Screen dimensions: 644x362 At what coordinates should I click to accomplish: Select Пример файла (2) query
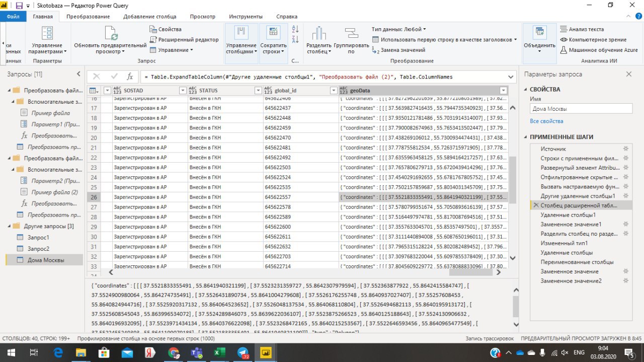pos(54,192)
